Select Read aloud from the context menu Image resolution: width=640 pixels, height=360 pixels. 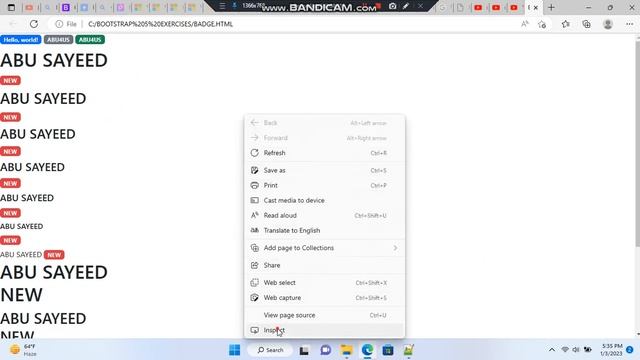pos(324,215)
